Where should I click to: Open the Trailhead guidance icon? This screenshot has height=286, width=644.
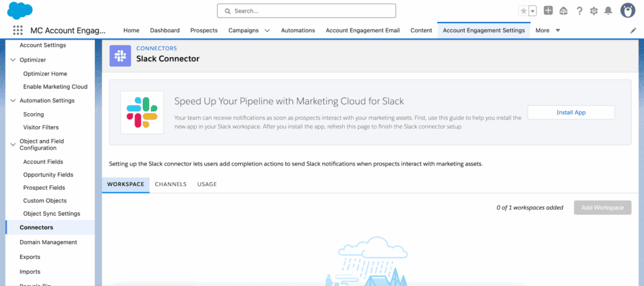pos(563,11)
